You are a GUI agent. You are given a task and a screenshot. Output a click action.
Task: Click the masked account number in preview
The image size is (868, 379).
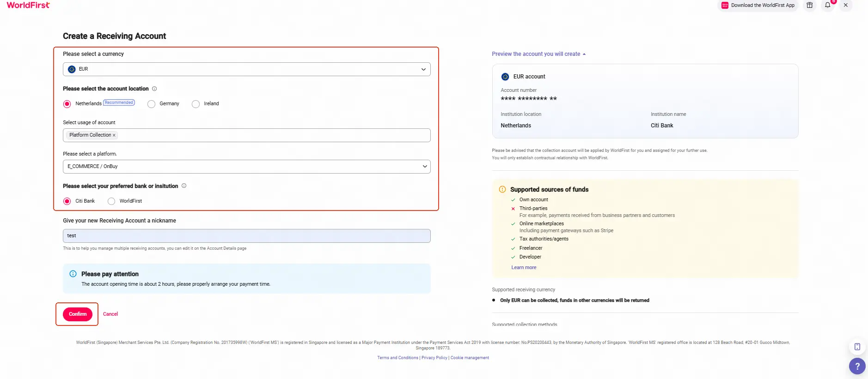pyautogui.click(x=529, y=99)
